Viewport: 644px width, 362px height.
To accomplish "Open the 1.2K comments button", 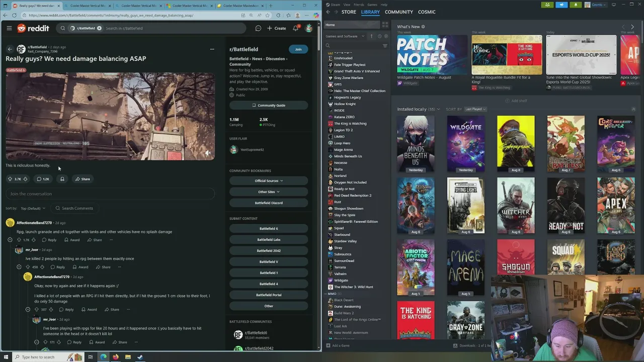I will click(x=43, y=179).
